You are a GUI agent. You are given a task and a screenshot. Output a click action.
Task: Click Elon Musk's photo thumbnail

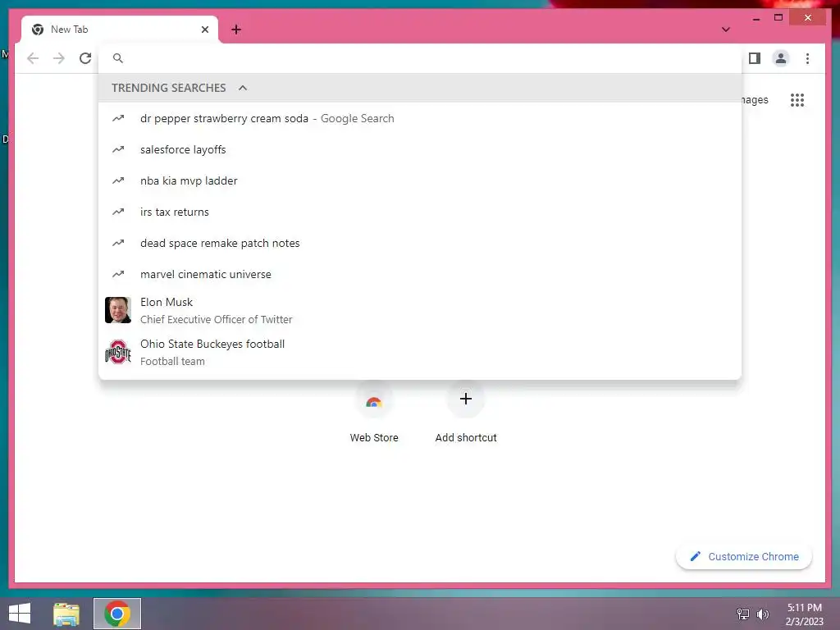[118, 310]
